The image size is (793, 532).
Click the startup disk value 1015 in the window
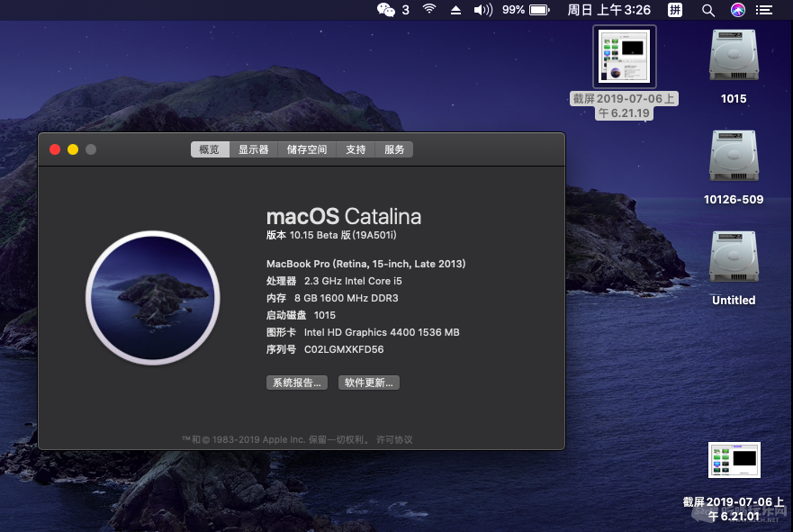point(325,315)
